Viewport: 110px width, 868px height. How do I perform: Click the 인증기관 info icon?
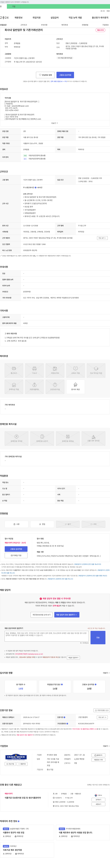tap(64, 717)
